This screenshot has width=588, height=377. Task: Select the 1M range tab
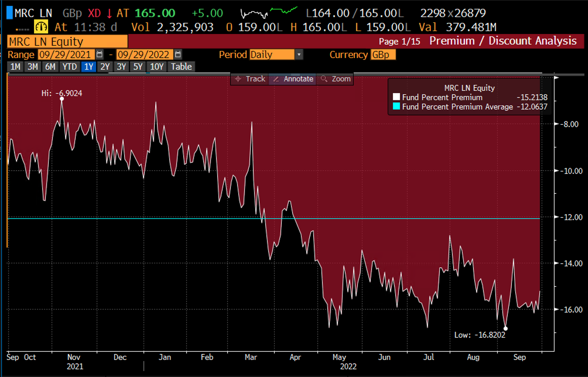15,67
